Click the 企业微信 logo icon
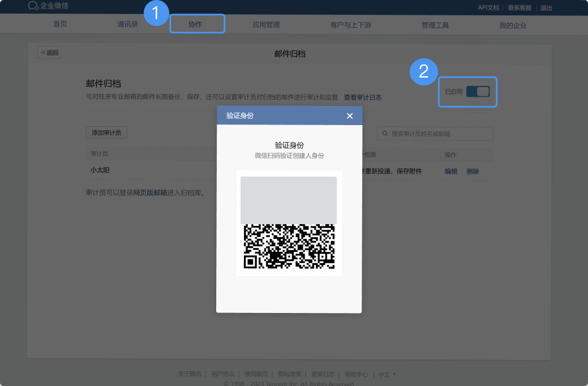The width and height of the screenshot is (588, 386). tap(33, 6)
